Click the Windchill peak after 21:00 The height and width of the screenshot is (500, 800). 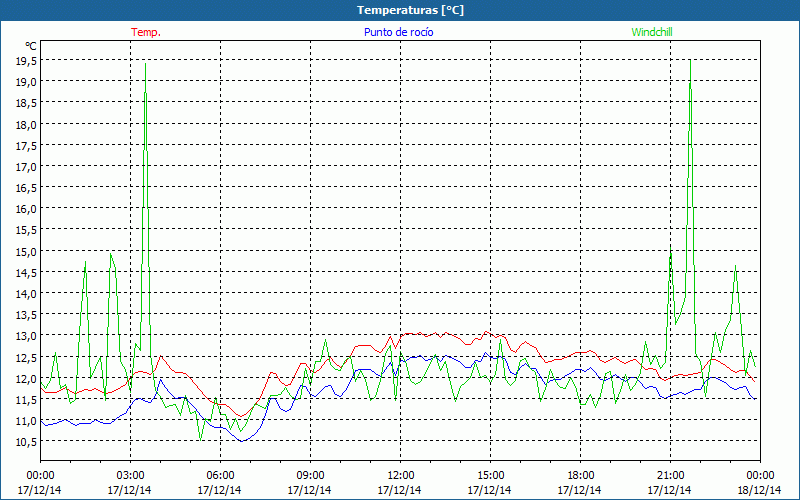[x=690, y=61]
